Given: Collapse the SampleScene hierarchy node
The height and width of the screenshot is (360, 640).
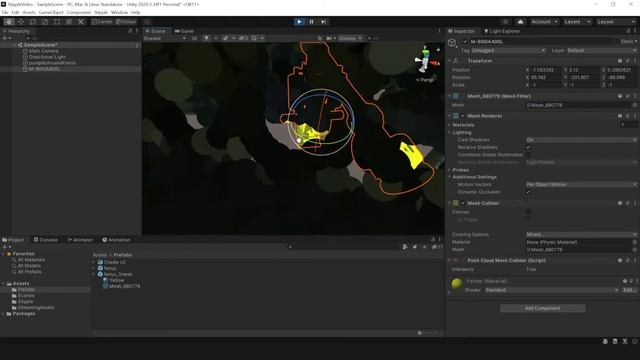Looking at the screenshot, I should click(x=16, y=45).
